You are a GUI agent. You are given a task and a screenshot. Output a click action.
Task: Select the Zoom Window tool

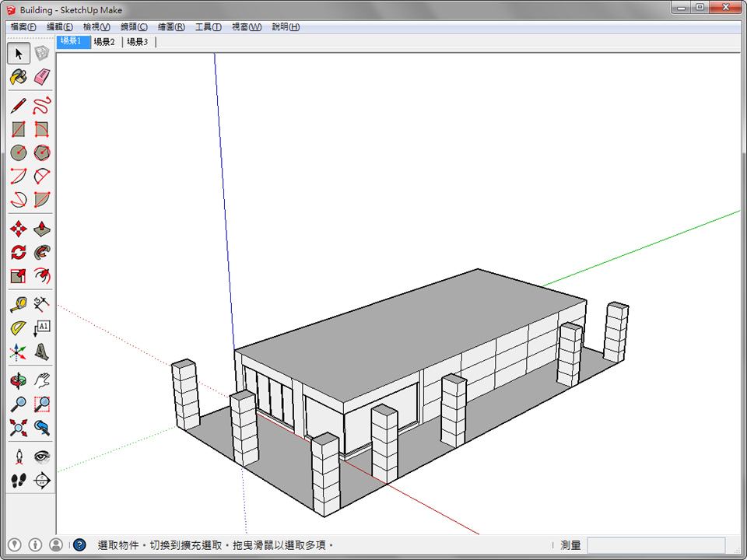point(42,404)
